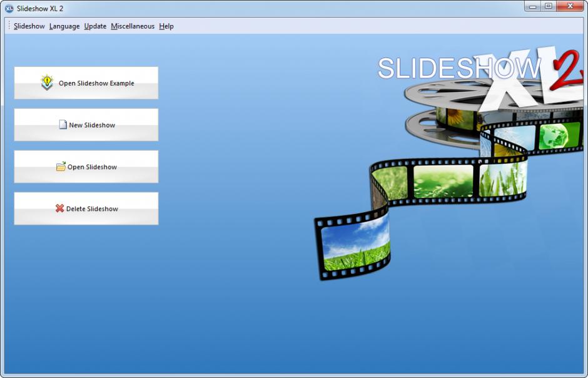588x378 pixels.
Task: Click the Open Slideshow button
Action: (86, 167)
